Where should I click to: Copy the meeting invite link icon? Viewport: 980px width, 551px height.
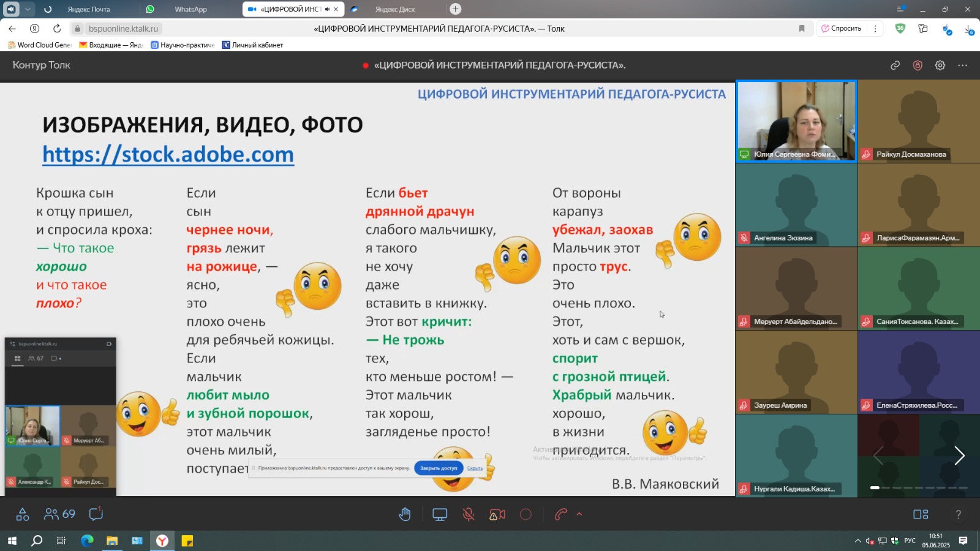coord(895,66)
